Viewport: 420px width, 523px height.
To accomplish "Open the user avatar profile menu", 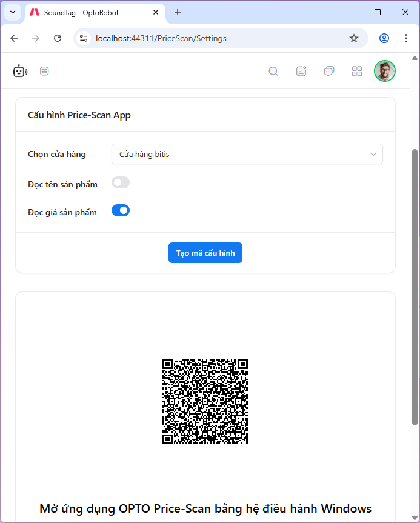I will click(385, 71).
